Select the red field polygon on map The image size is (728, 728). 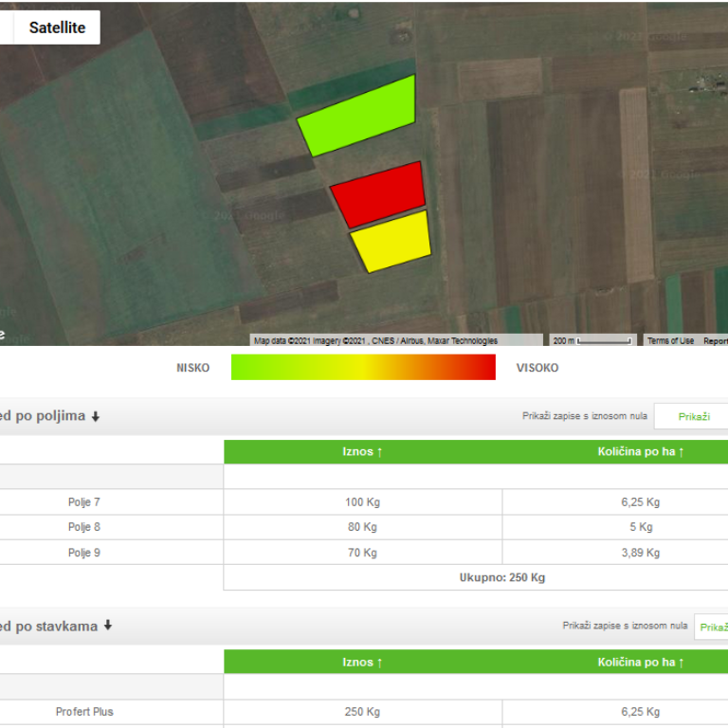(x=379, y=194)
